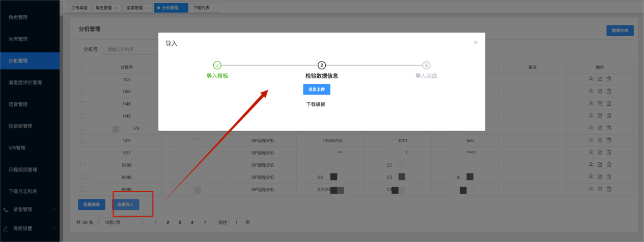Click the user icon in row 1017
Screen dimensions: 644x242
coord(591,153)
